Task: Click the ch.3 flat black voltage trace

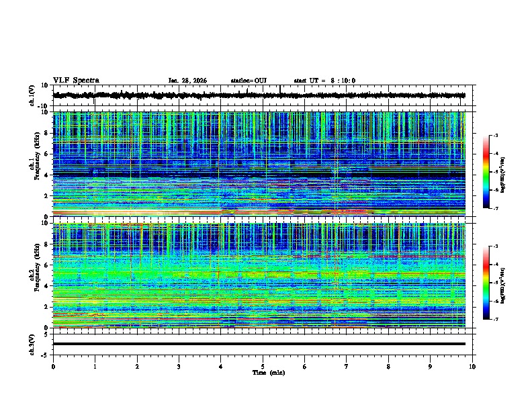Action: point(259,344)
